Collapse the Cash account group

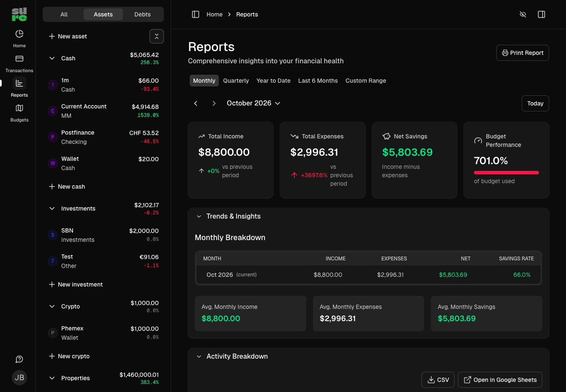[x=52, y=58]
